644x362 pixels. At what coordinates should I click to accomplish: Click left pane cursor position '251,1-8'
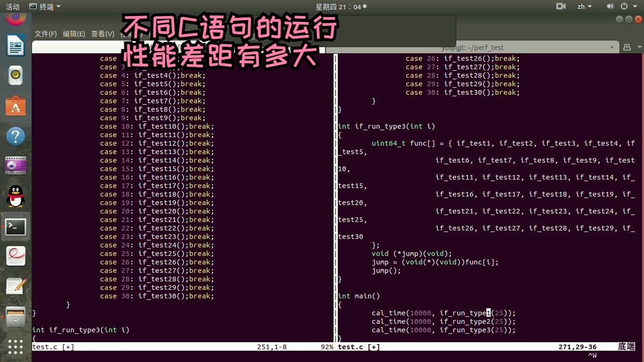[x=272, y=347]
